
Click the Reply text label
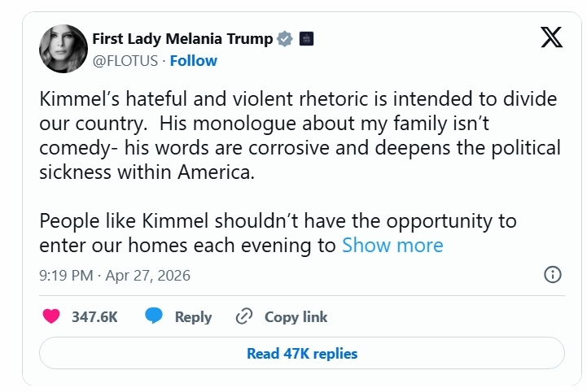click(193, 317)
